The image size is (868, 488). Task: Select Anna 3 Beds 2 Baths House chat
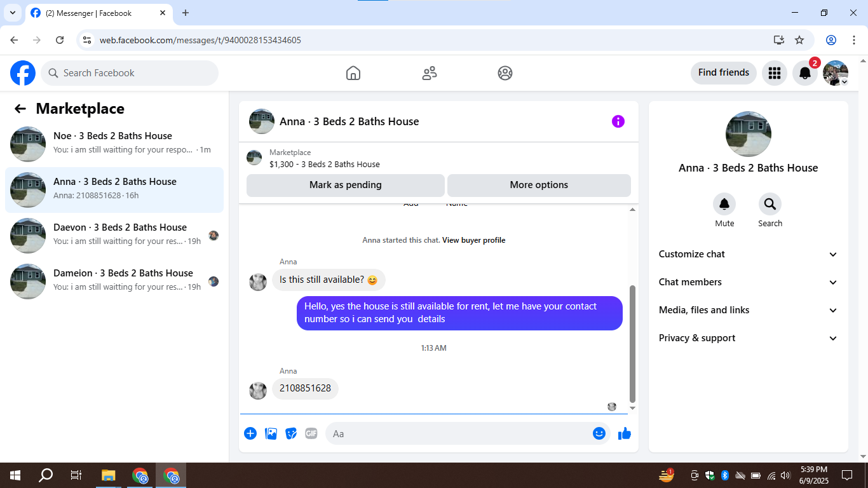[114, 190]
